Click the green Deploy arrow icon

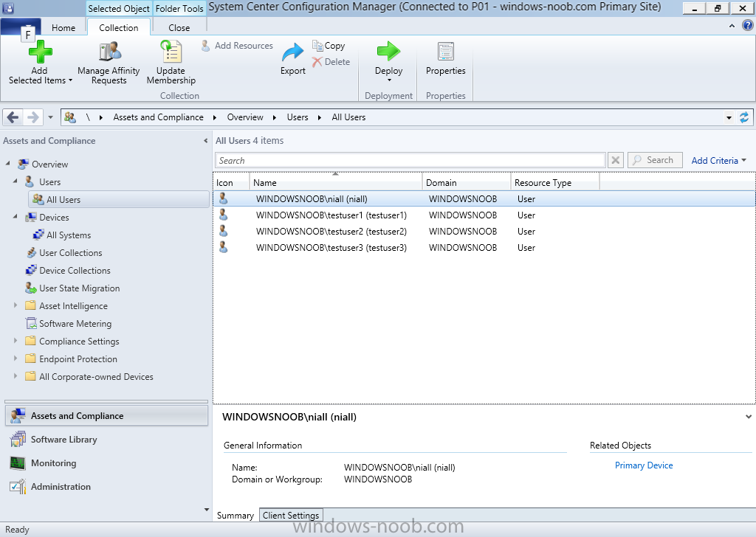click(x=388, y=51)
